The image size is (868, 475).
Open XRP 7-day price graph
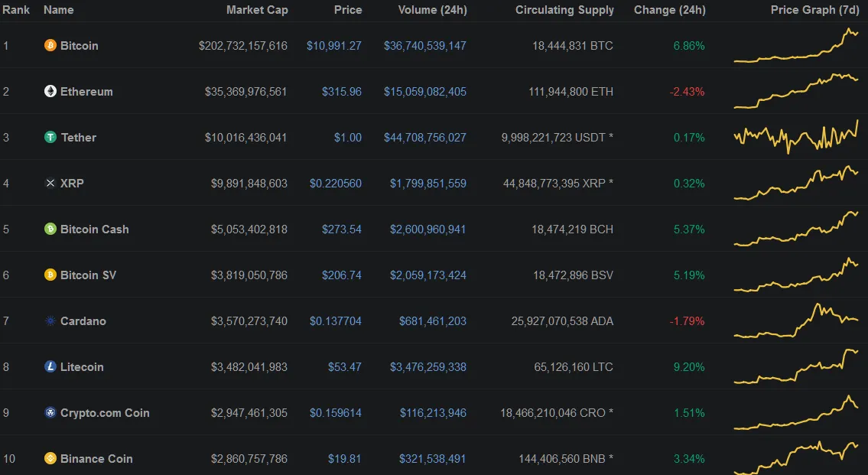click(796, 183)
